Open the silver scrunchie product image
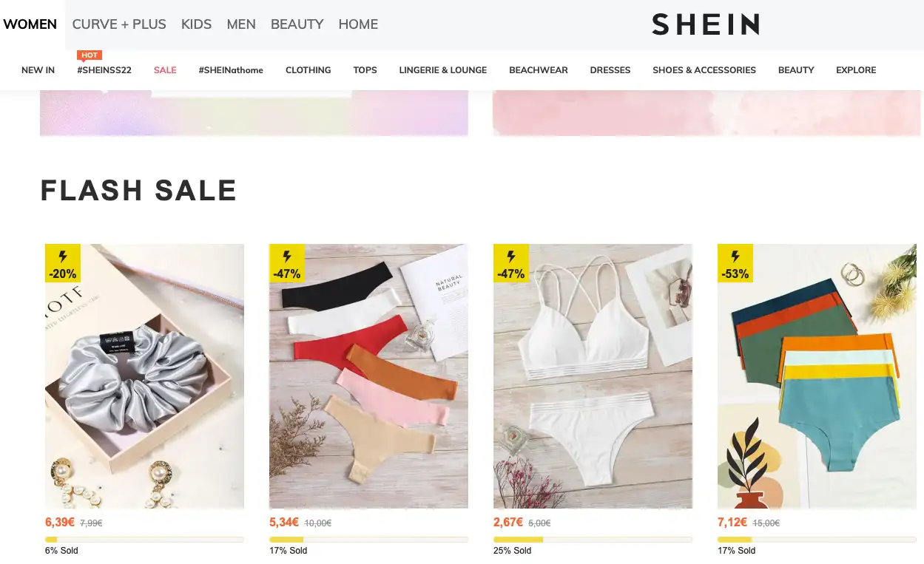The height and width of the screenshot is (564, 924). 144,376
